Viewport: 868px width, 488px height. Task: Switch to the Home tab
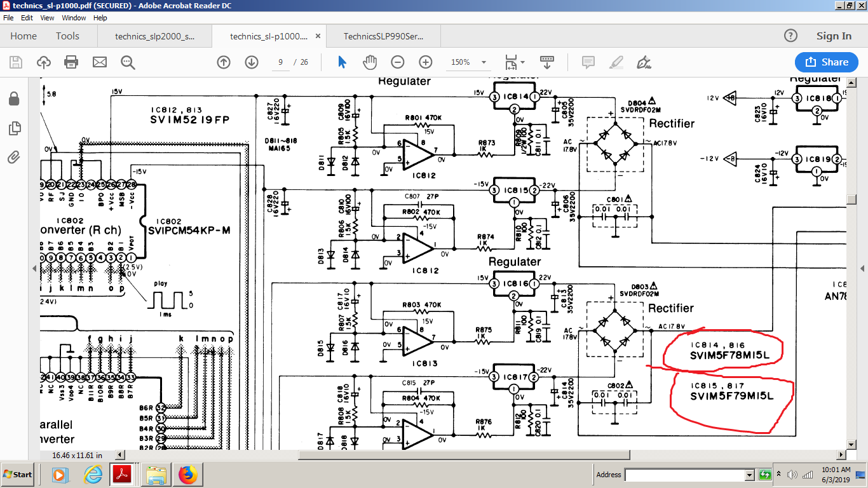point(24,36)
